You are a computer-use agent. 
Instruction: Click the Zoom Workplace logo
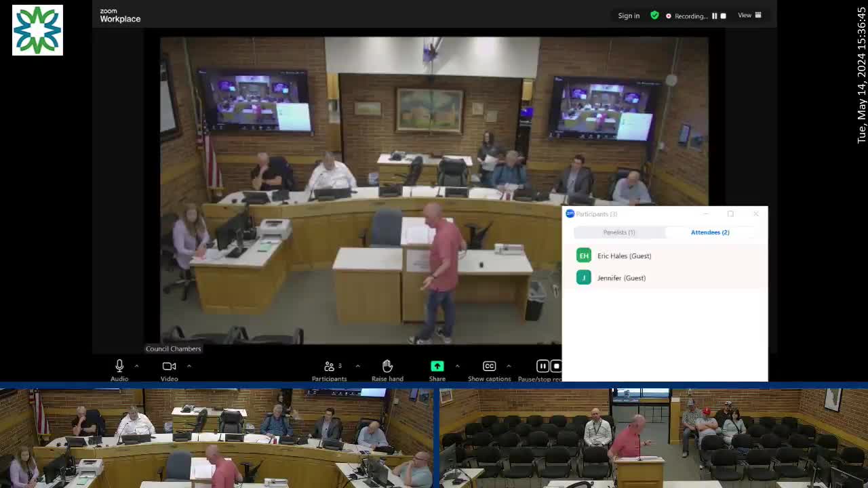coord(120,16)
